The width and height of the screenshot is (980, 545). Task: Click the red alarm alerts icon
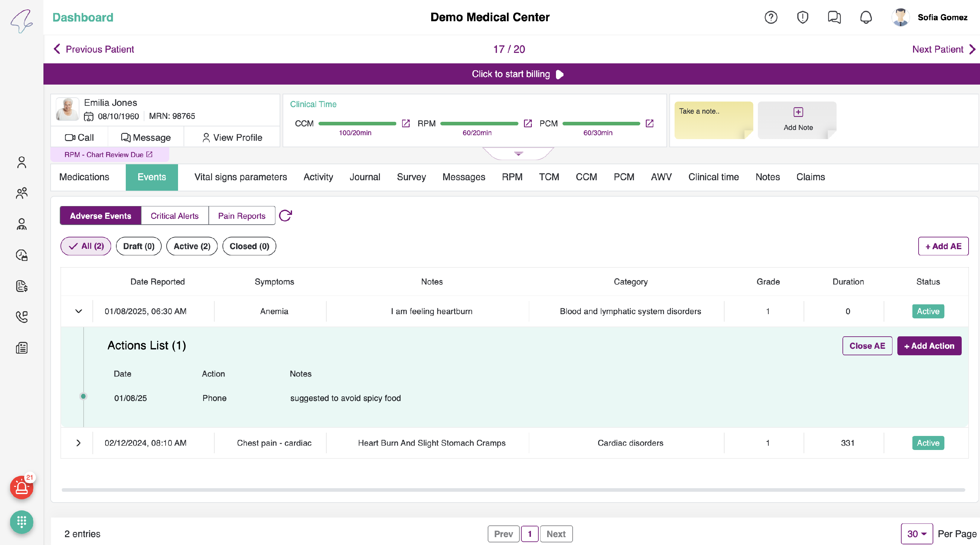[x=21, y=487]
